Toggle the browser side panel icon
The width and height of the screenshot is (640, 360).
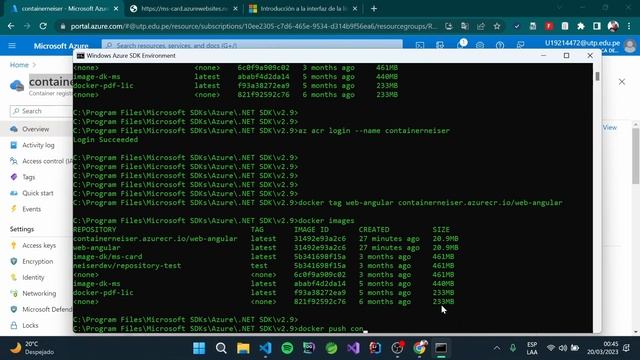[x=597, y=26]
